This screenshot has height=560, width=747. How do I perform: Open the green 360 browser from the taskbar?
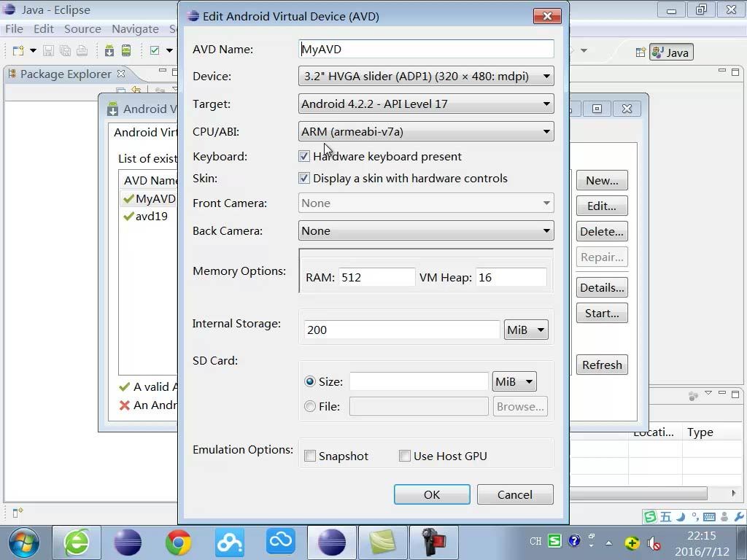[76, 542]
